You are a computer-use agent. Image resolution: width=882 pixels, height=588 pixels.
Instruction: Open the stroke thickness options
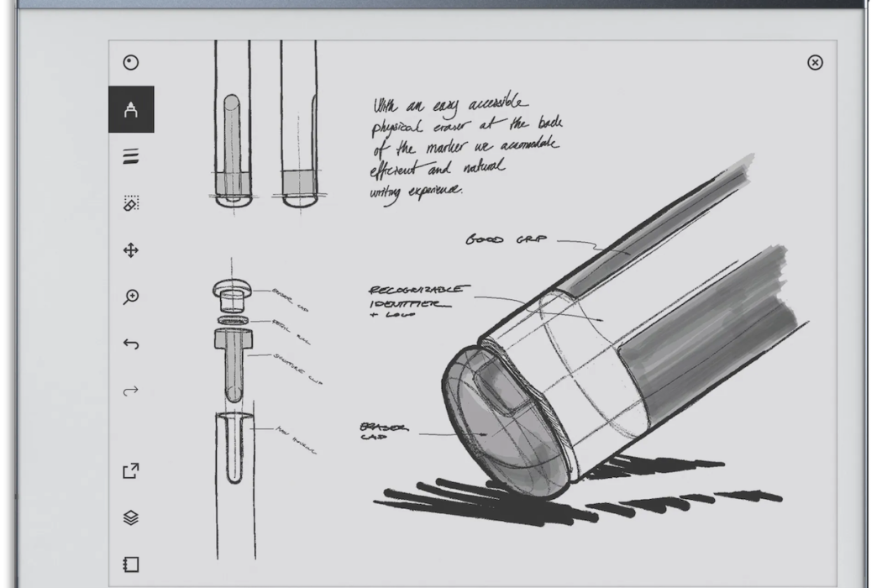pyautogui.click(x=130, y=156)
